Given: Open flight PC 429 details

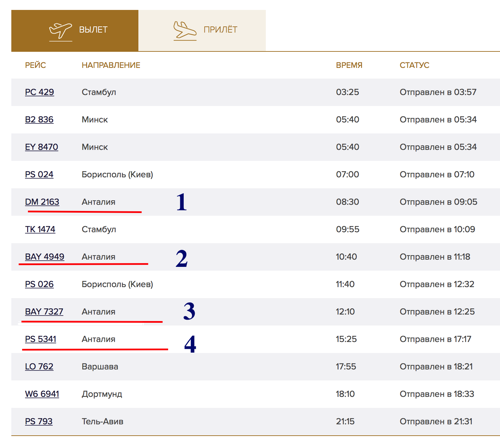Looking at the screenshot, I should [x=39, y=92].
